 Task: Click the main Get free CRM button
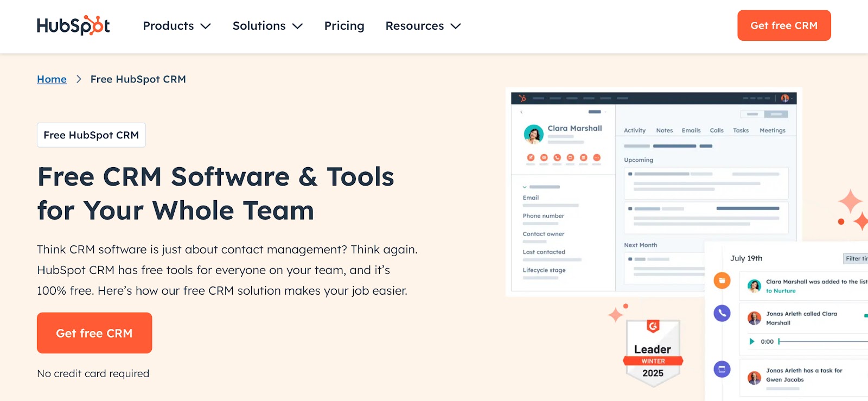94,333
